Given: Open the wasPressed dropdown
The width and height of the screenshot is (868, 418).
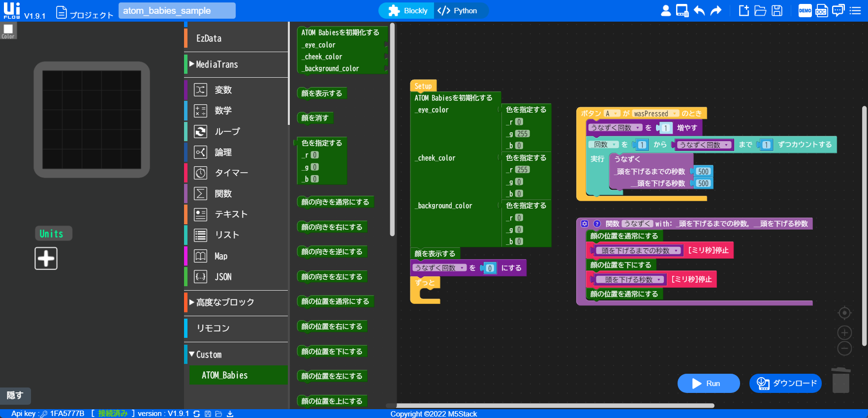Looking at the screenshot, I should click(655, 114).
